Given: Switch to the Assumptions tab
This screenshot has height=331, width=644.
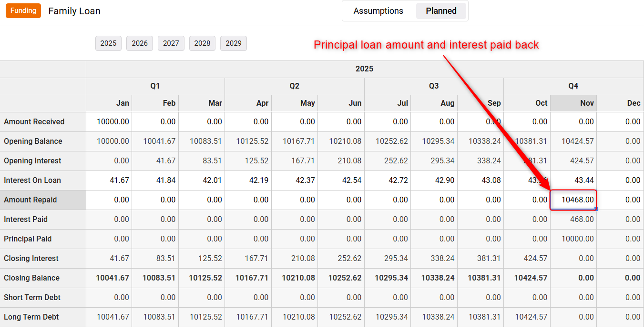Looking at the screenshot, I should (378, 11).
